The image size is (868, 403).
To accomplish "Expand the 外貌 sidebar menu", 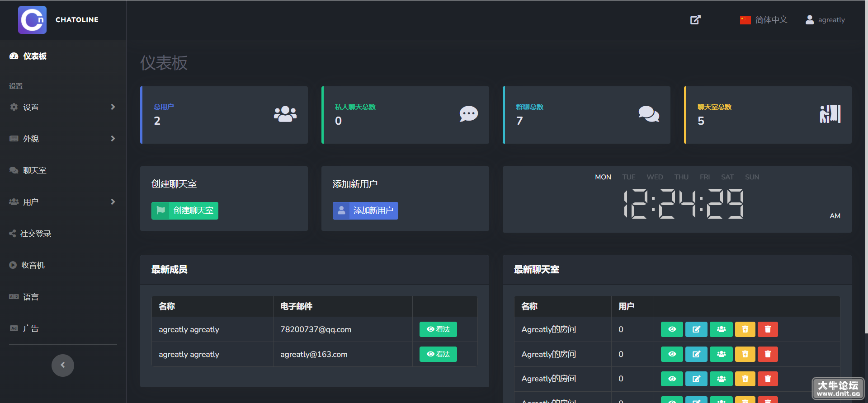I will [63, 139].
